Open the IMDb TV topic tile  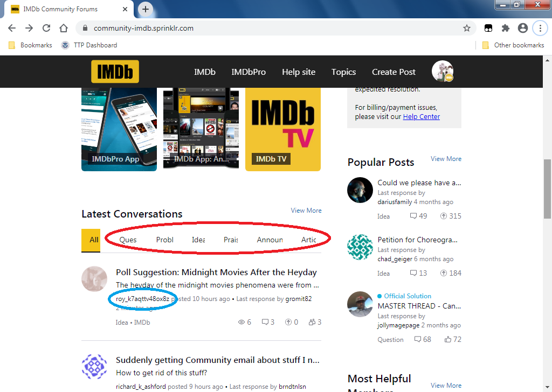pyautogui.click(x=283, y=129)
